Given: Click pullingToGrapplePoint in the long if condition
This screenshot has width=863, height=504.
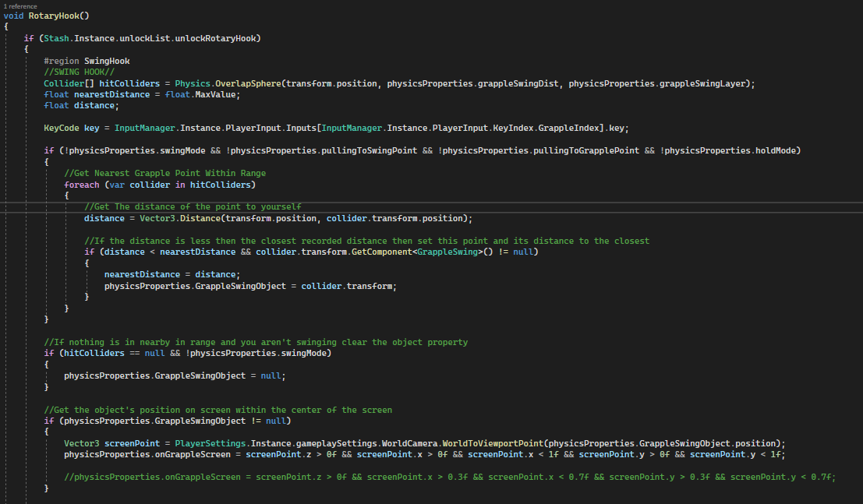Looking at the screenshot, I should [x=586, y=151].
